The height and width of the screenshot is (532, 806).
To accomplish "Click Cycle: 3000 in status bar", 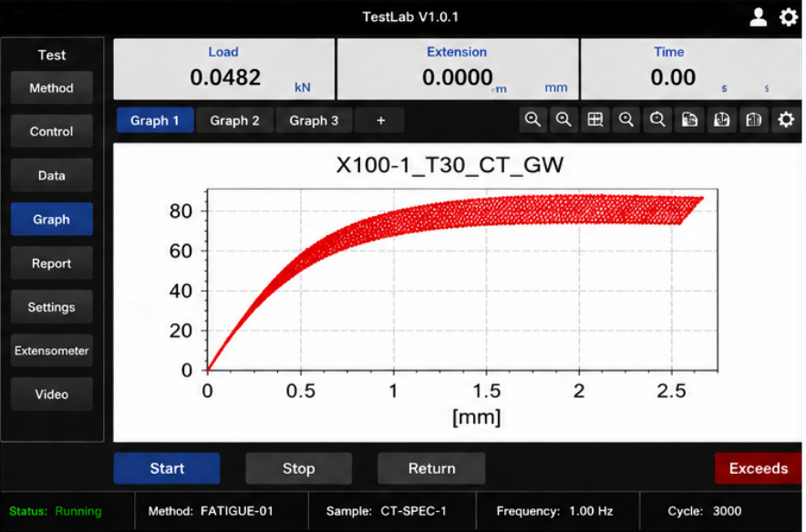I will tap(704, 511).
